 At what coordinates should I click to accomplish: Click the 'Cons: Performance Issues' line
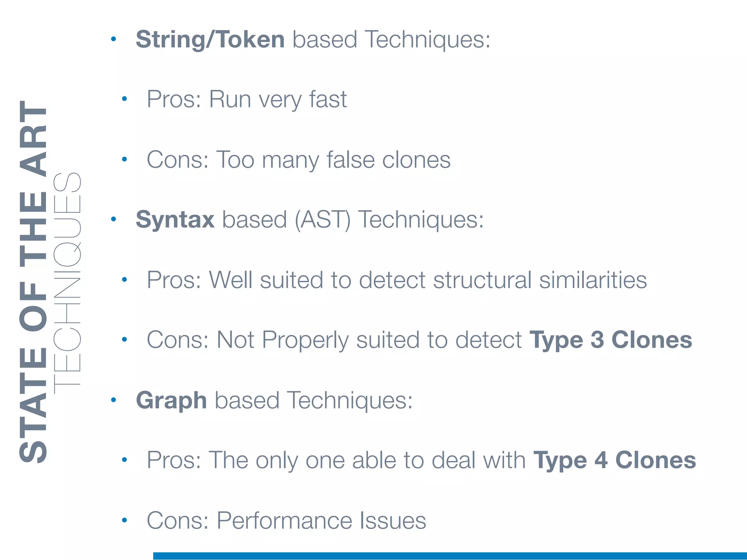286,520
